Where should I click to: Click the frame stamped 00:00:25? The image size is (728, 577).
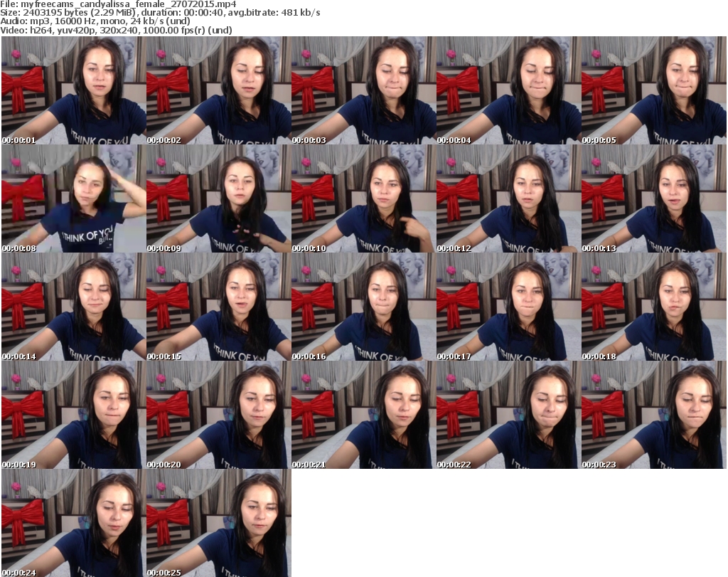[x=219, y=523]
